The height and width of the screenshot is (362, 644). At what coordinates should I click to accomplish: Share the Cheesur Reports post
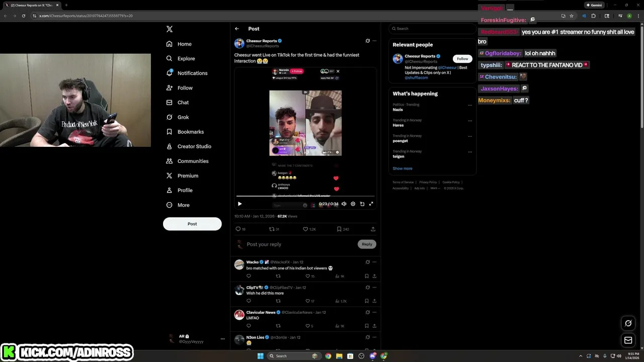(x=373, y=229)
